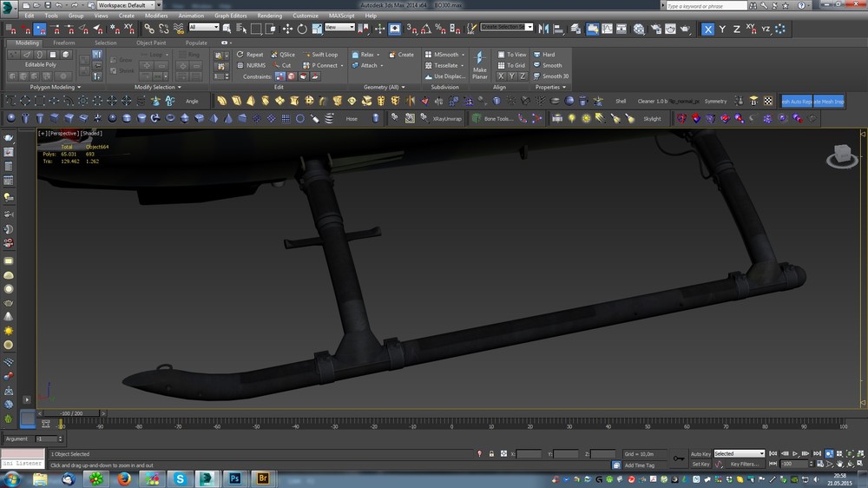Open Photoshop from the Windows taskbar
Screen dimensions: 868x488
click(234, 478)
